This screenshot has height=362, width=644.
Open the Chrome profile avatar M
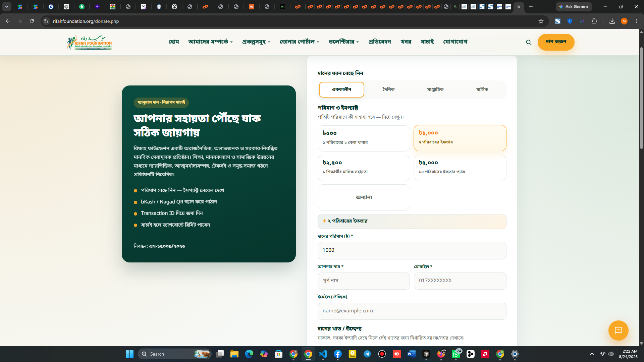pos(624,21)
